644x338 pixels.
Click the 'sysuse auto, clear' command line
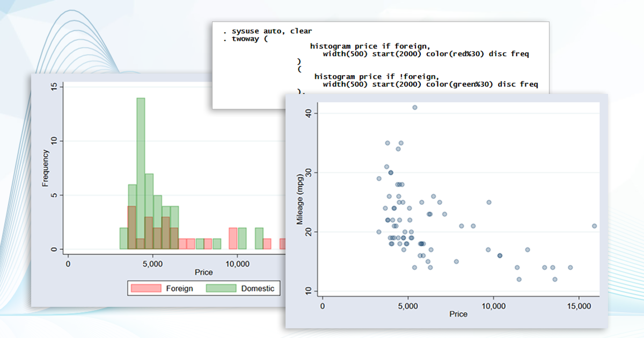[x=267, y=31]
